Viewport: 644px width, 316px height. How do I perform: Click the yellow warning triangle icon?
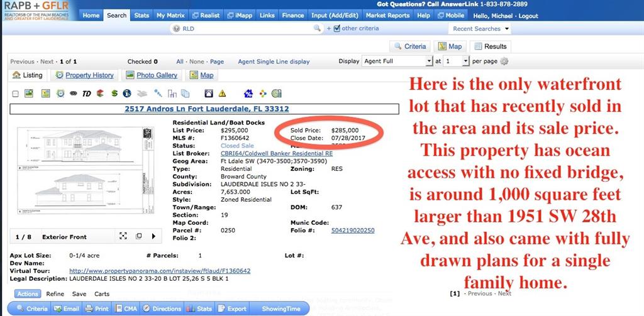coord(222,94)
